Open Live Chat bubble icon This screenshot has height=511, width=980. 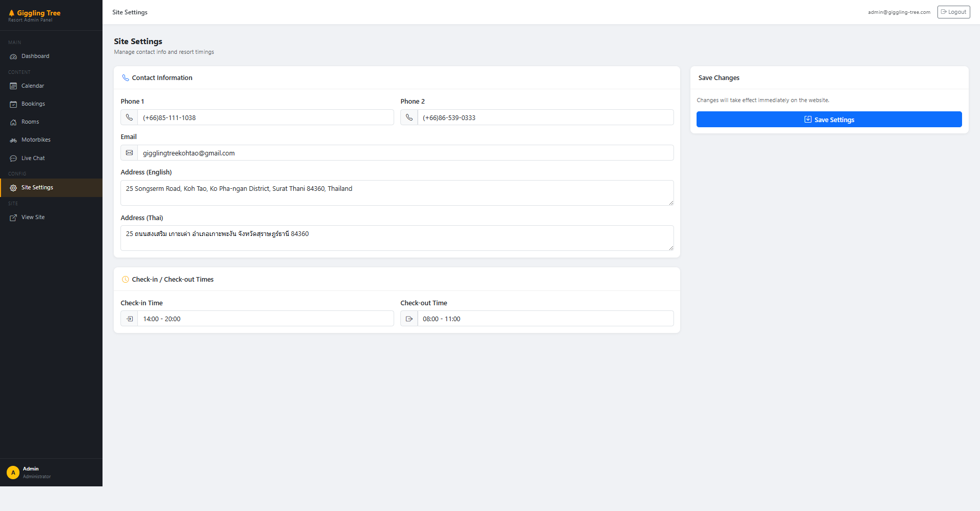point(13,159)
